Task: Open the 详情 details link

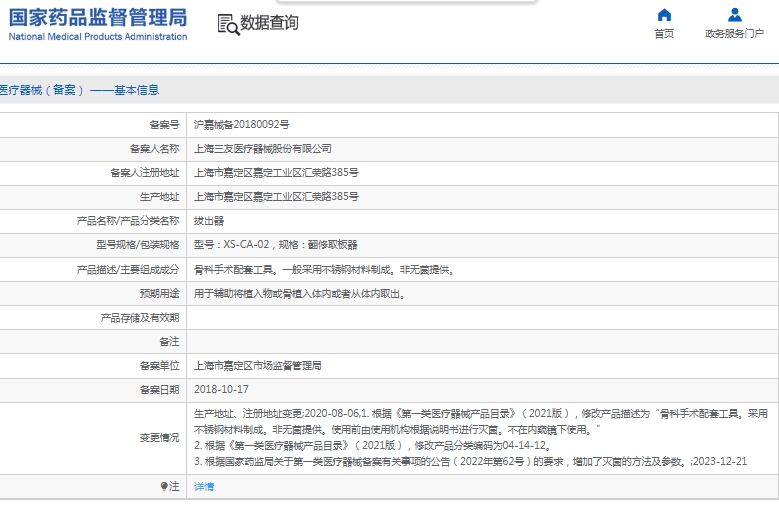Action: click(x=204, y=487)
